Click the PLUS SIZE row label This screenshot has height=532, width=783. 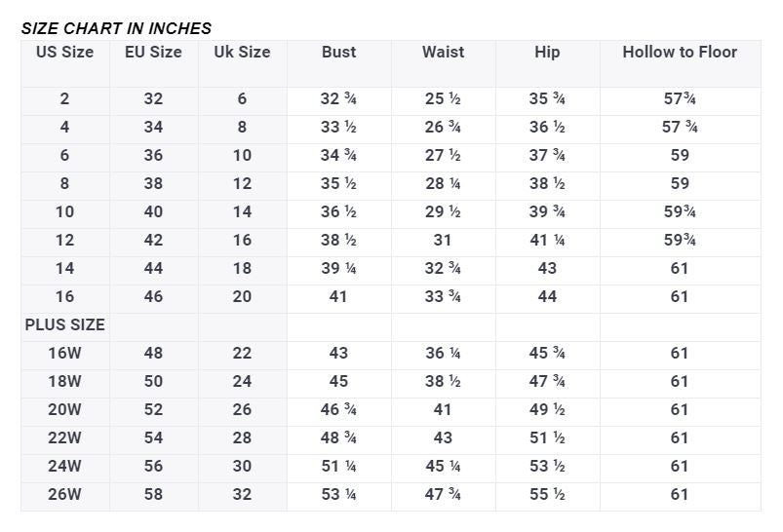click(x=64, y=324)
